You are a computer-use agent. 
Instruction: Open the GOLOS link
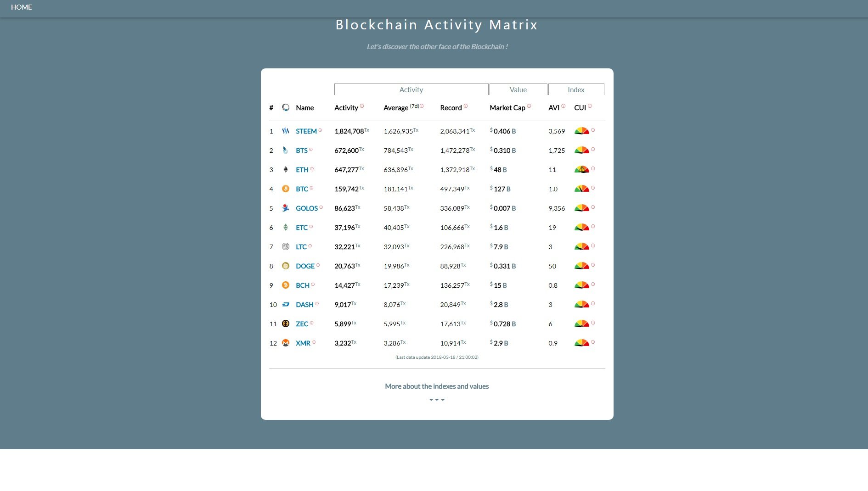[x=307, y=208]
